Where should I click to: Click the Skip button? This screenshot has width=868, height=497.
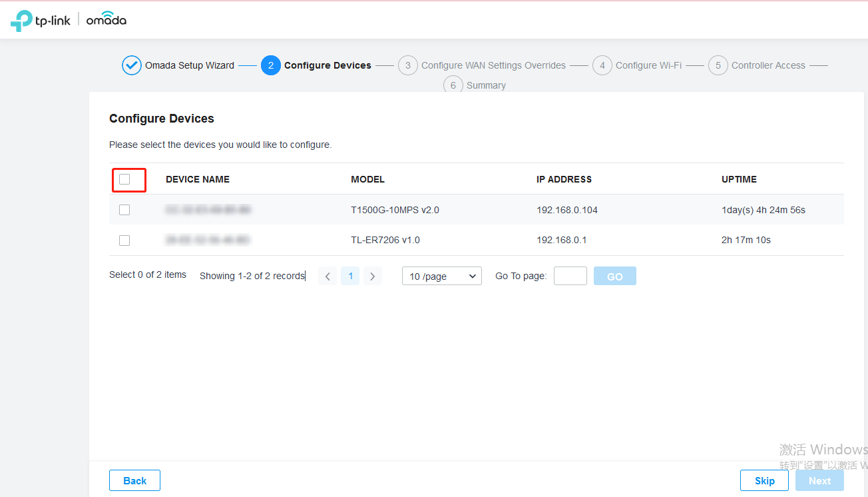pyautogui.click(x=764, y=480)
